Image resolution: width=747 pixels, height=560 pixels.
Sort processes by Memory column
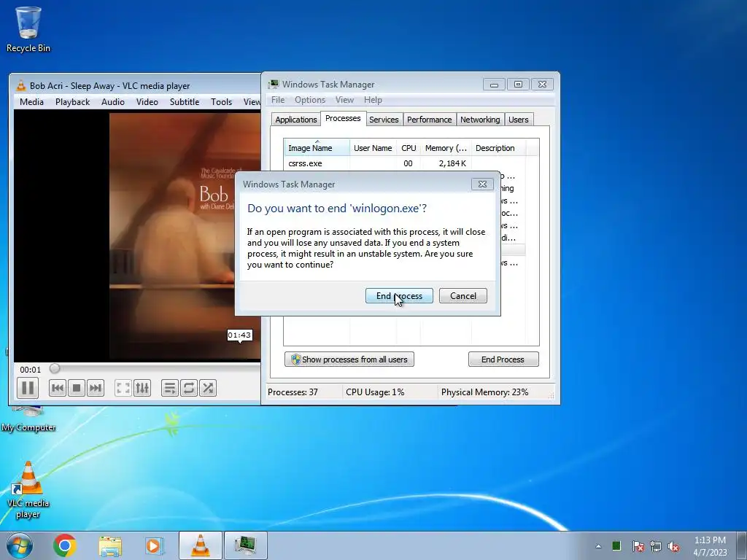[446, 148]
